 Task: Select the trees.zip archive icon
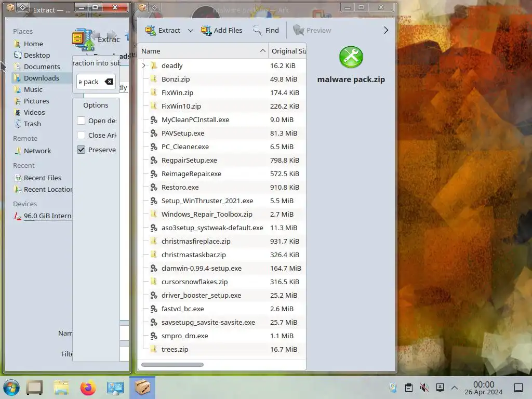point(154,349)
